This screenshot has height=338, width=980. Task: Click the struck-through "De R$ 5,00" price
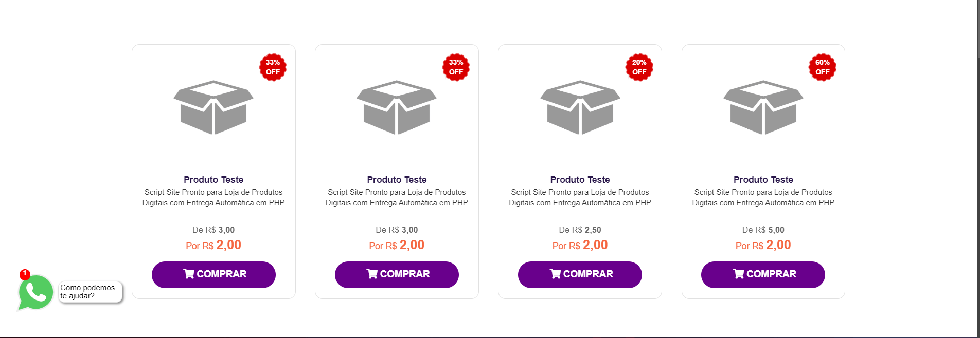[x=763, y=230]
